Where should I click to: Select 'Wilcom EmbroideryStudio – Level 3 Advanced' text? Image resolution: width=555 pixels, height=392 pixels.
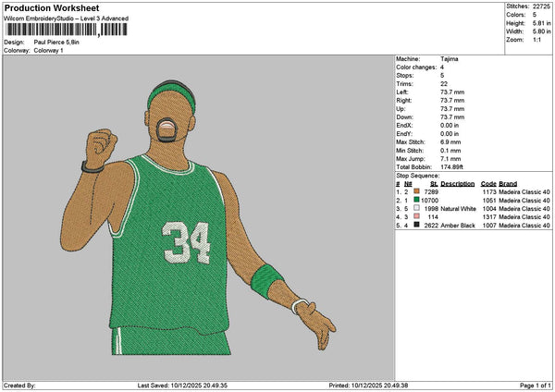tap(67, 18)
